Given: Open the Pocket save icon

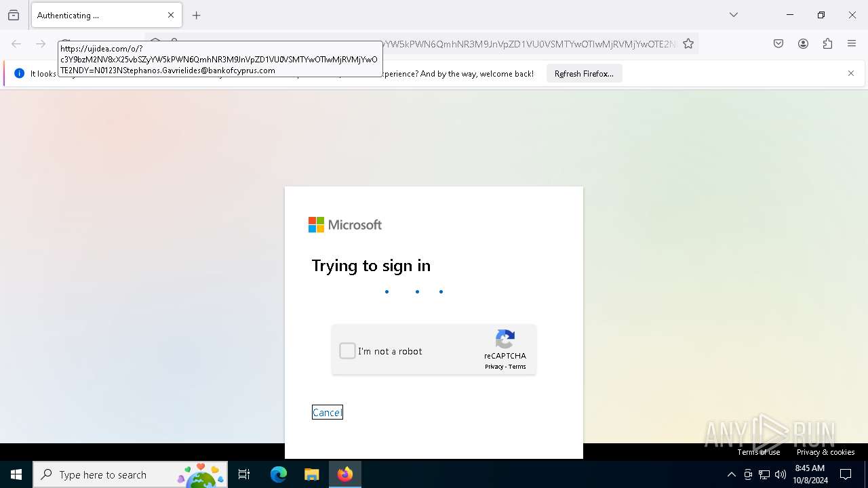Looking at the screenshot, I should click(x=778, y=44).
